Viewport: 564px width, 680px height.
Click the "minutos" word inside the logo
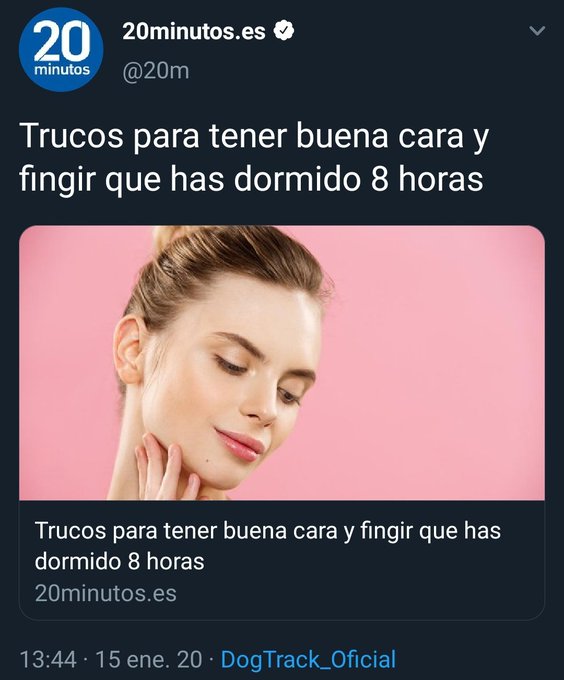coord(62,70)
